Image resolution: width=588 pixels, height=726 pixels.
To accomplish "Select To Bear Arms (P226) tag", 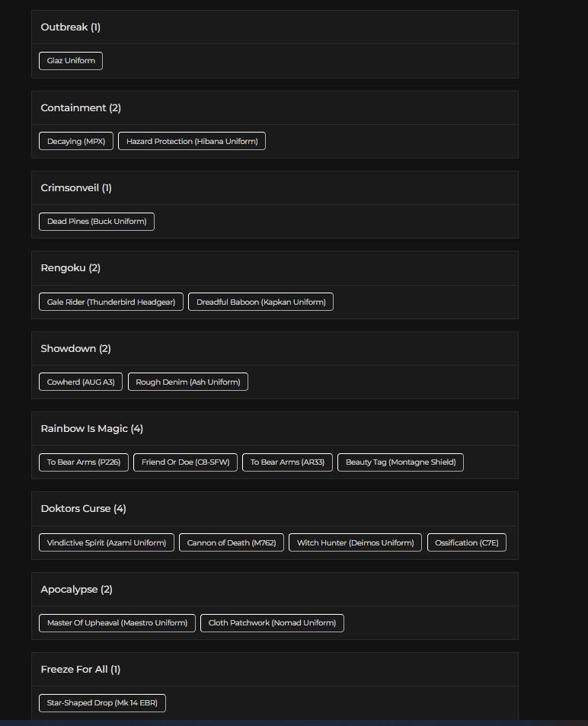I will pyautogui.click(x=84, y=462).
